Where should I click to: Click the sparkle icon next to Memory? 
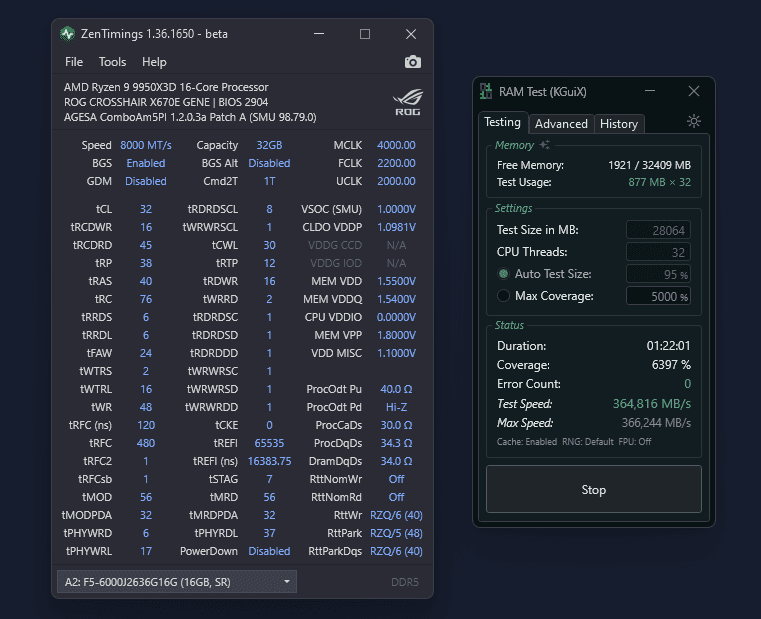(545, 146)
